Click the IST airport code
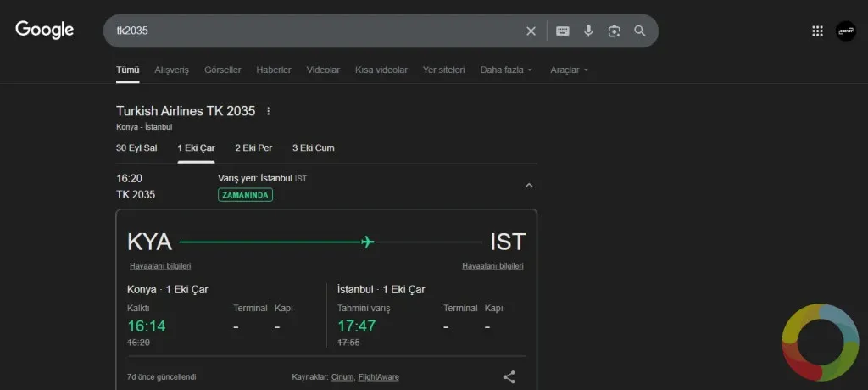The width and height of the screenshot is (868, 390). coord(508,242)
